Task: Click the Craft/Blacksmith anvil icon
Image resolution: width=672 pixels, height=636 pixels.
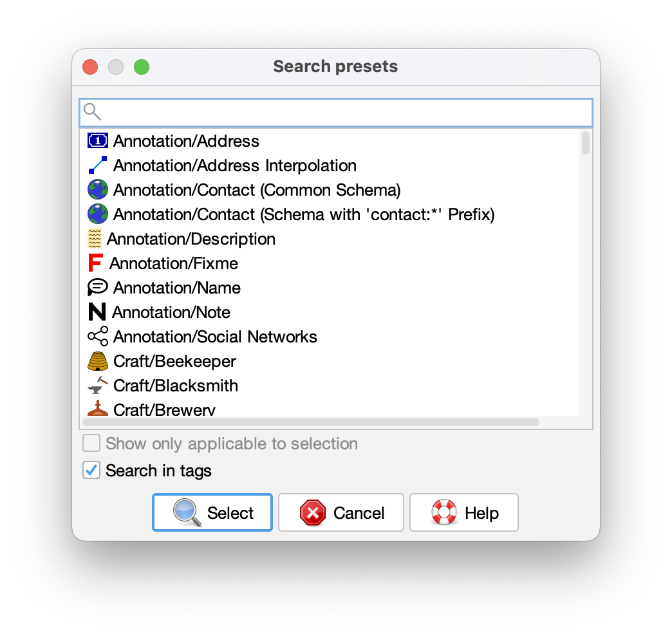Action: pyautogui.click(x=98, y=386)
